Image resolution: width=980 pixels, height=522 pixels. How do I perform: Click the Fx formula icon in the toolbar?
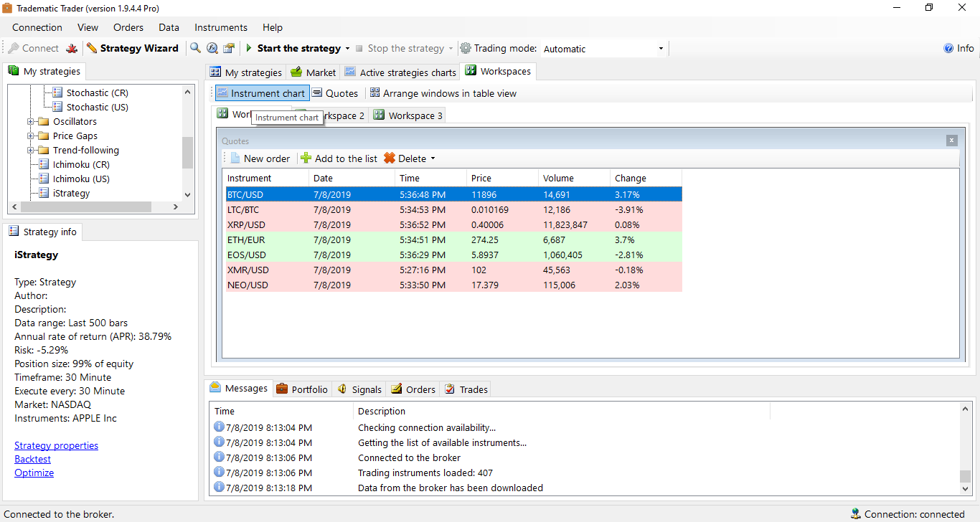(212, 49)
